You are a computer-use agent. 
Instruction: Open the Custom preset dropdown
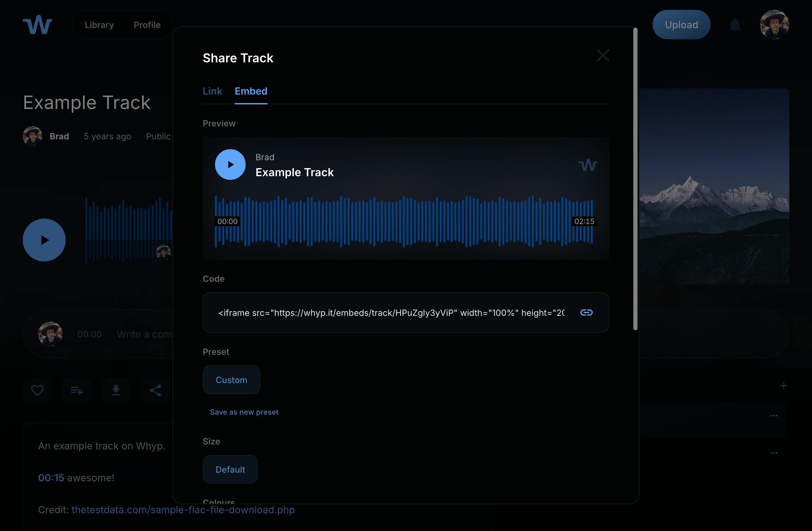tap(231, 380)
